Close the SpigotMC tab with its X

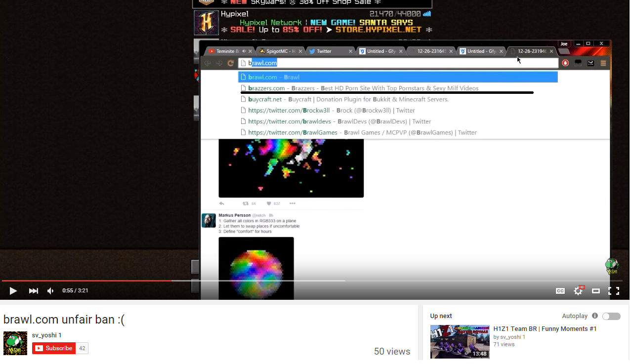(300, 51)
